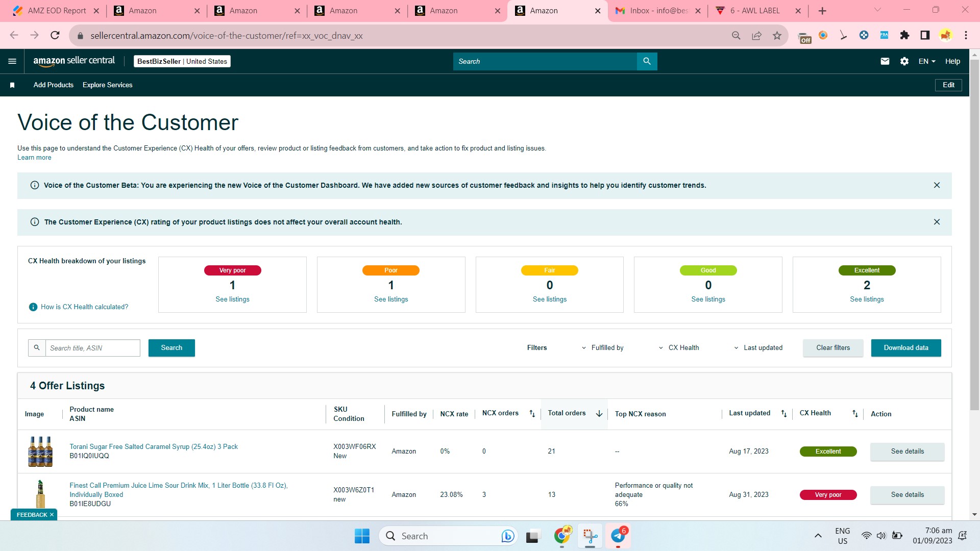Image resolution: width=980 pixels, height=551 pixels.
Task: Click the info icon beside CX Health calculated
Action: [33, 307]
